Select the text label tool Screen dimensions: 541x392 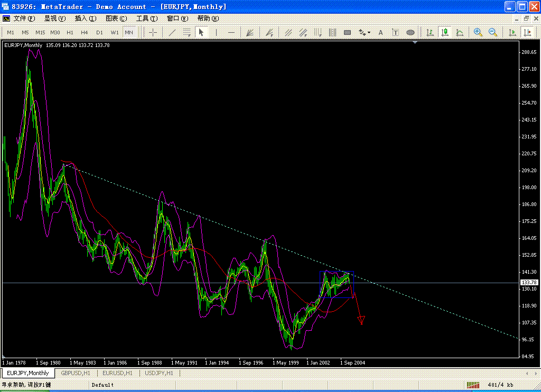[x=380, y=32]
